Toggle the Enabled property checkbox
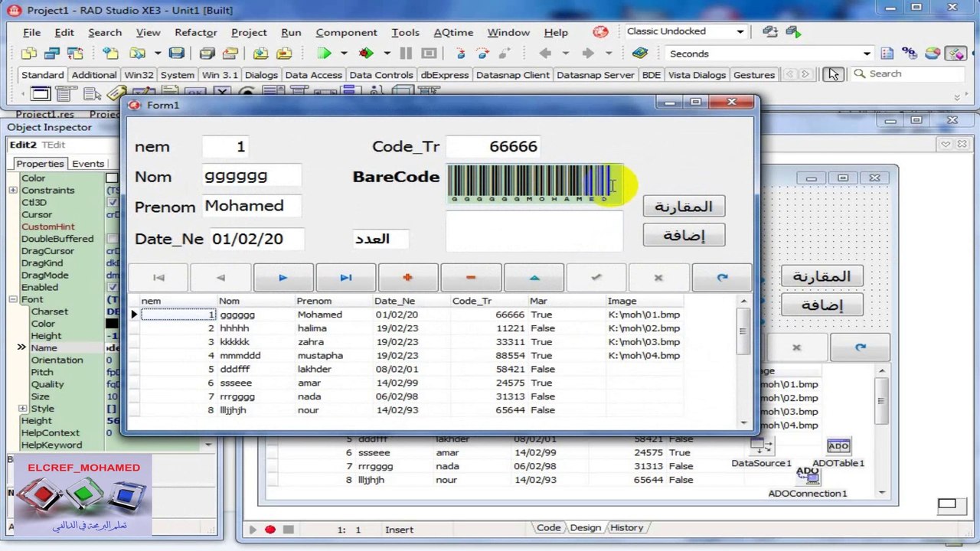This screenshot has height=551, width=980. (x=112, y=288)
